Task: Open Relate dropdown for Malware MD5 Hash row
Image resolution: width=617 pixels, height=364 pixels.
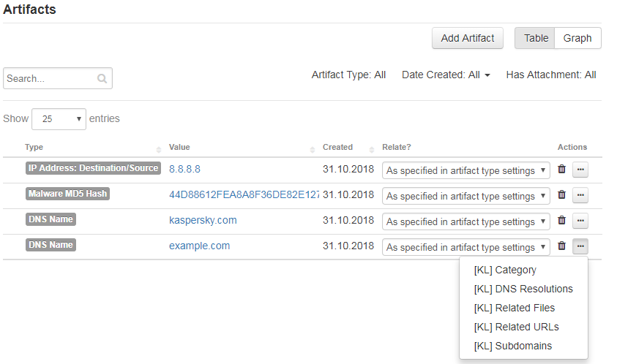Action: click(466, 196)
